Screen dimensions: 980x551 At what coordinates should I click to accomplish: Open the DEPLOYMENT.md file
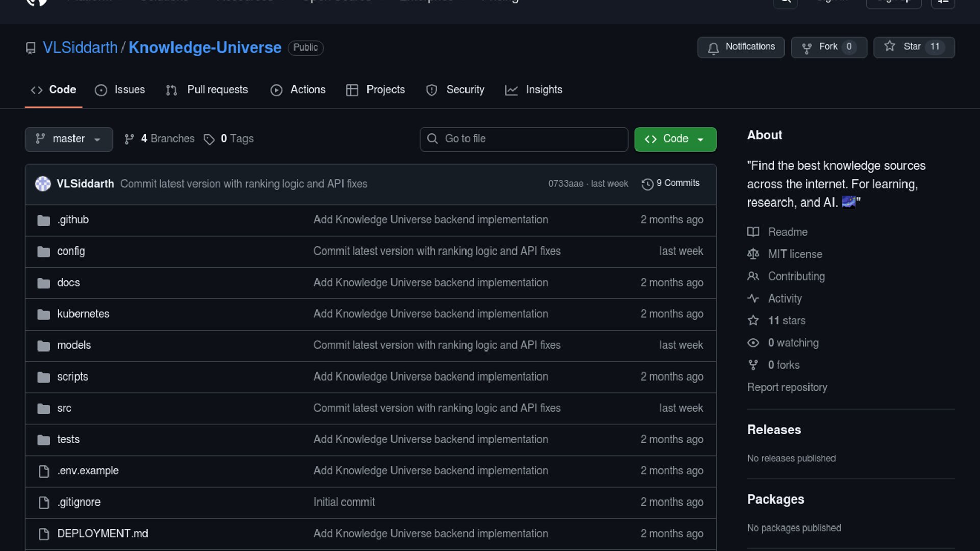103,533
